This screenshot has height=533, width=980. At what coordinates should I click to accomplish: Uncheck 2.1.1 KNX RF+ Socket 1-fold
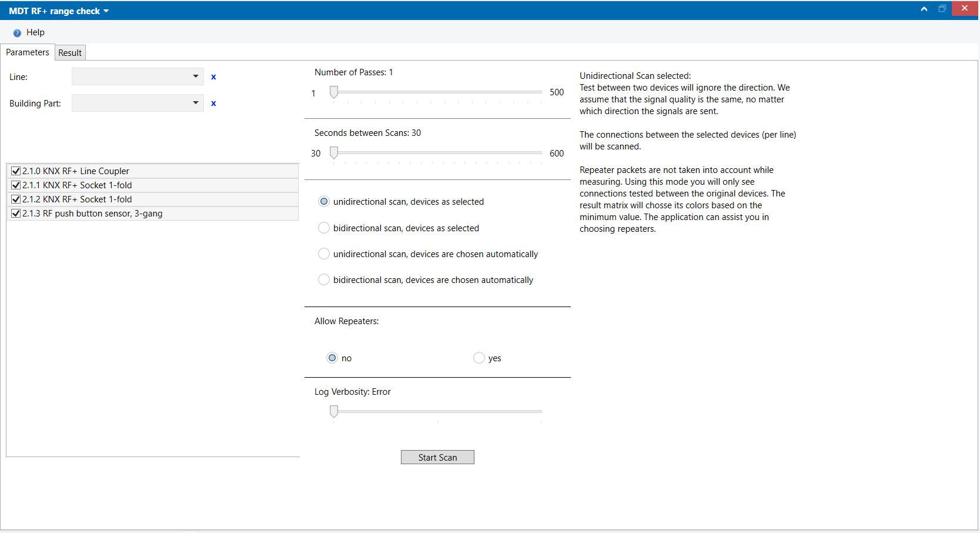(x=16, y=185)
